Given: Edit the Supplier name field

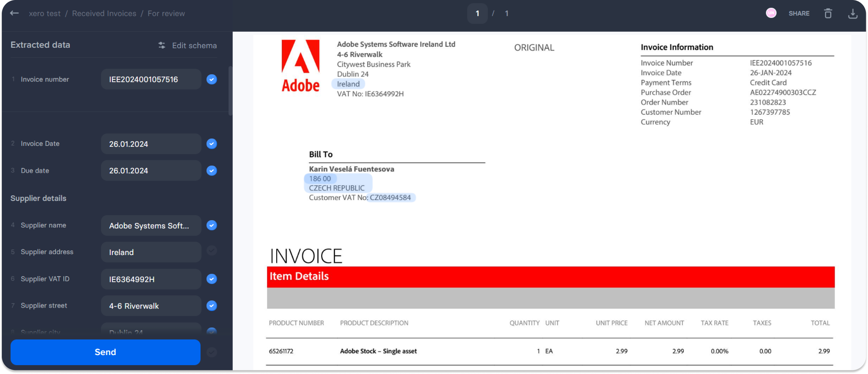Looking at the screenshot, I should point(151,225).
